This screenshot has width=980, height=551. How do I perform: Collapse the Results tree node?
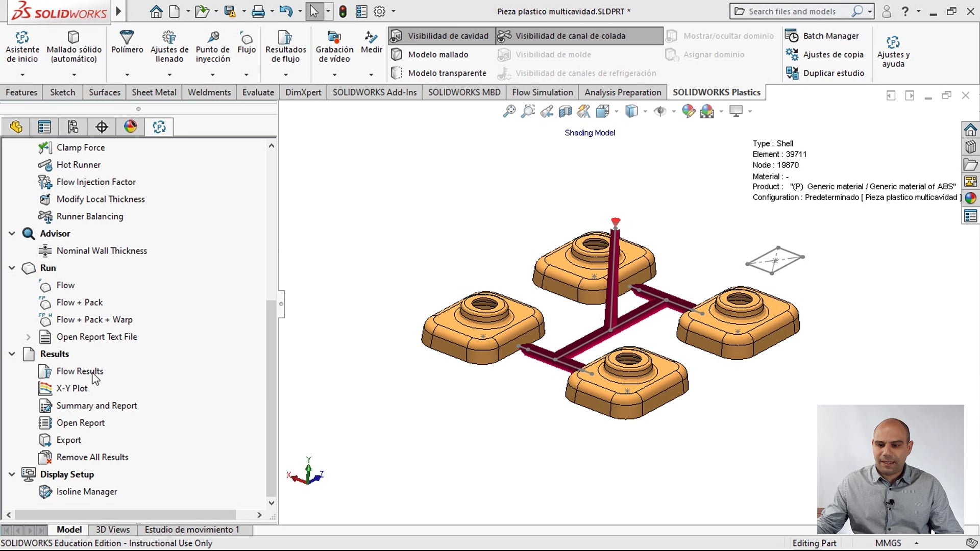click(12, 354)
